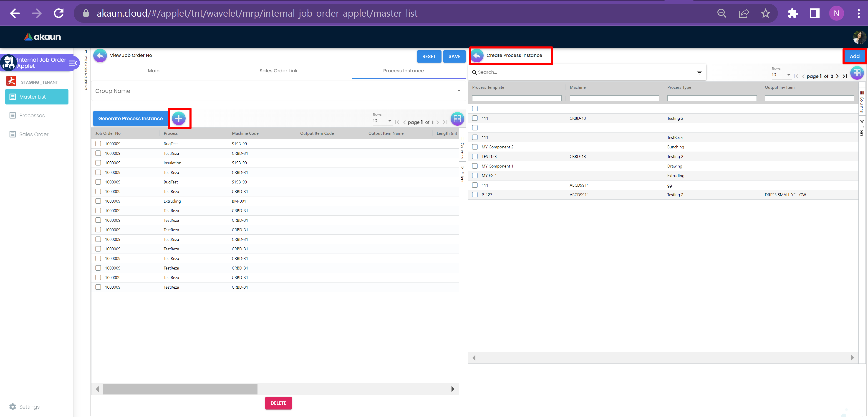The image size is (868, 417).
Task: Open search filter options icon
Action: click(x=699, y=72)
